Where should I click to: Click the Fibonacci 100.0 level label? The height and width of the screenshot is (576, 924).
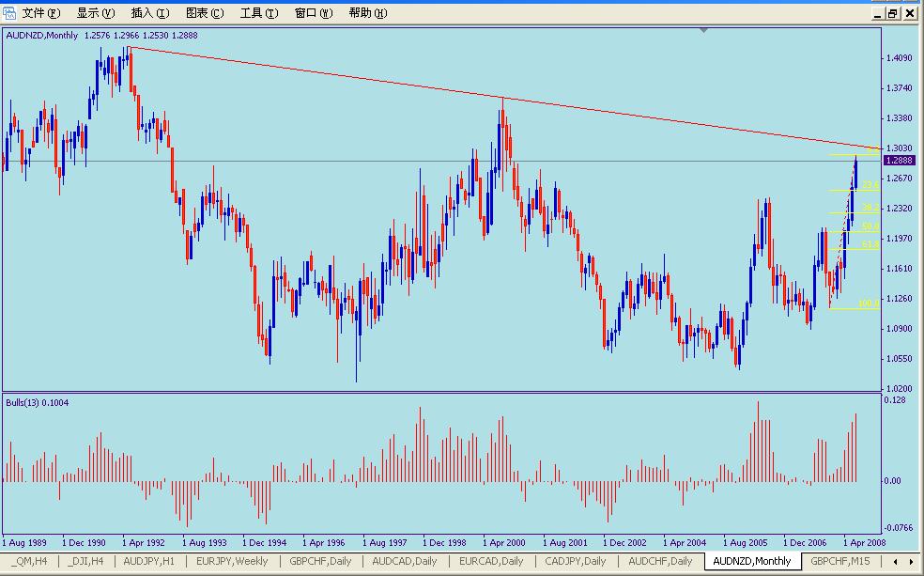(x=868, y=304)
